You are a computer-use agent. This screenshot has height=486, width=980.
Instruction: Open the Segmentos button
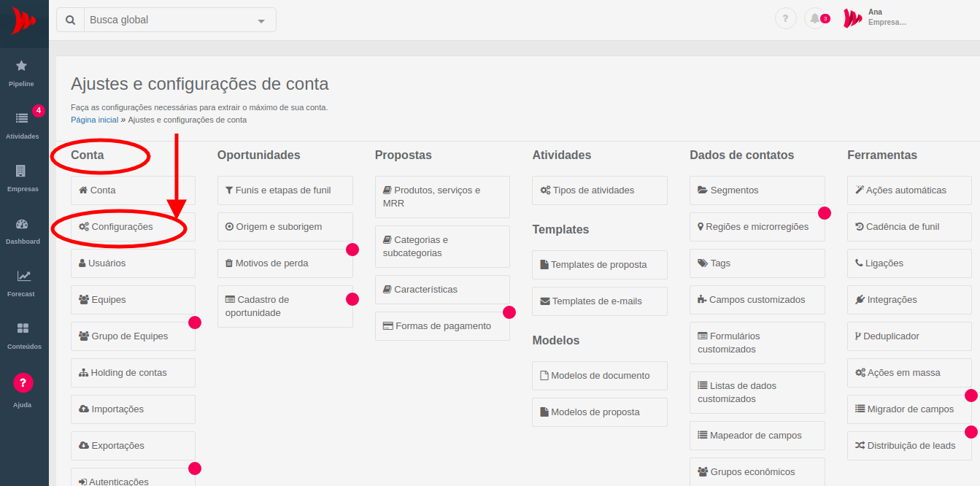(x=757, y=190)
